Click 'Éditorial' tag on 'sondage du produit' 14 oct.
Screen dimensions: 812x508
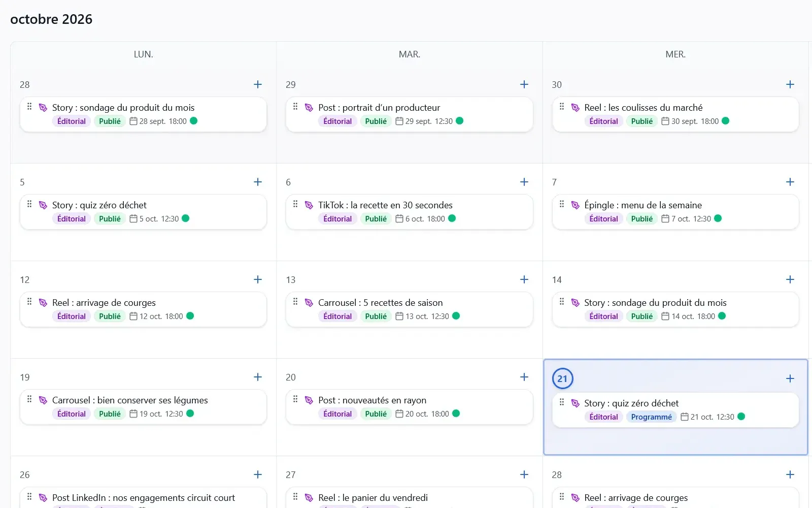point(603,316)
